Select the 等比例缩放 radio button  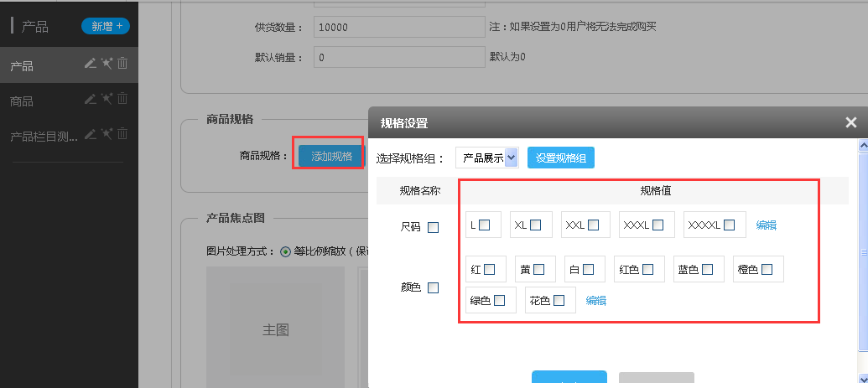pyautogui.click(x=285, y=251)
